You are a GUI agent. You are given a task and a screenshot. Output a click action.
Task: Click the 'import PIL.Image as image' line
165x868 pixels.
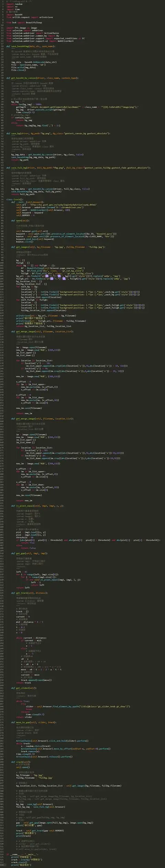pyautogui.click(x=22, y=28)
